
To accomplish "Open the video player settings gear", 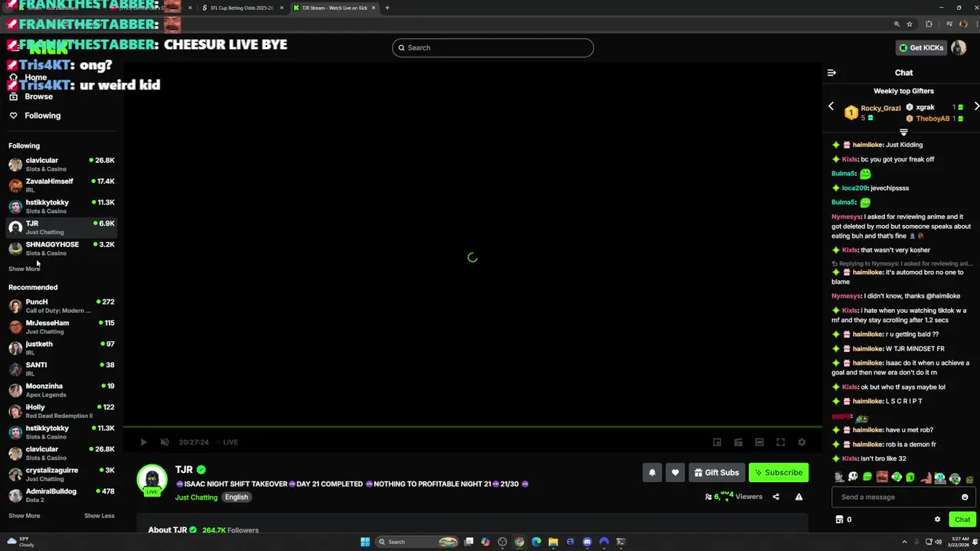I will point(802,442).
